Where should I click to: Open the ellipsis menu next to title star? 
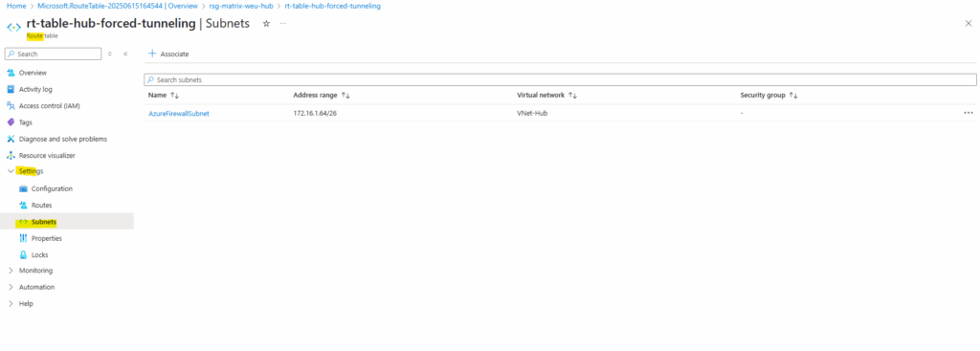283,23
